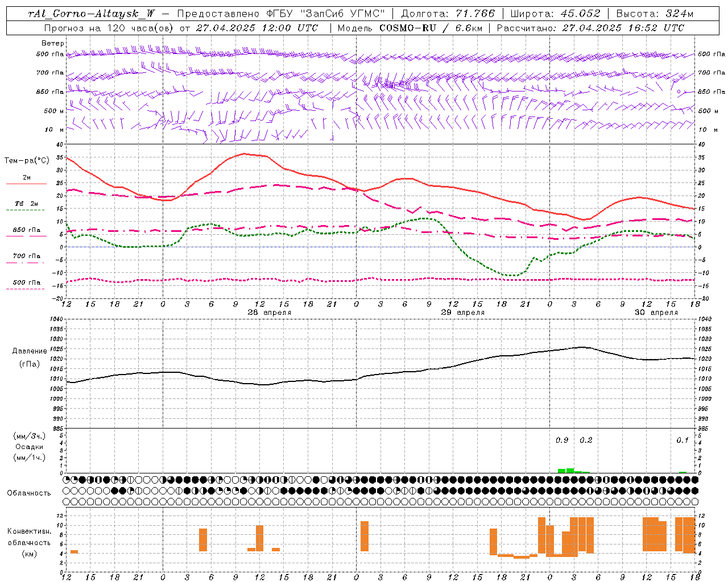Select the (гПа) unit label under Давление
Image resolution: width=728 pixels, height=582 pixels.
[x=29, y=364]
